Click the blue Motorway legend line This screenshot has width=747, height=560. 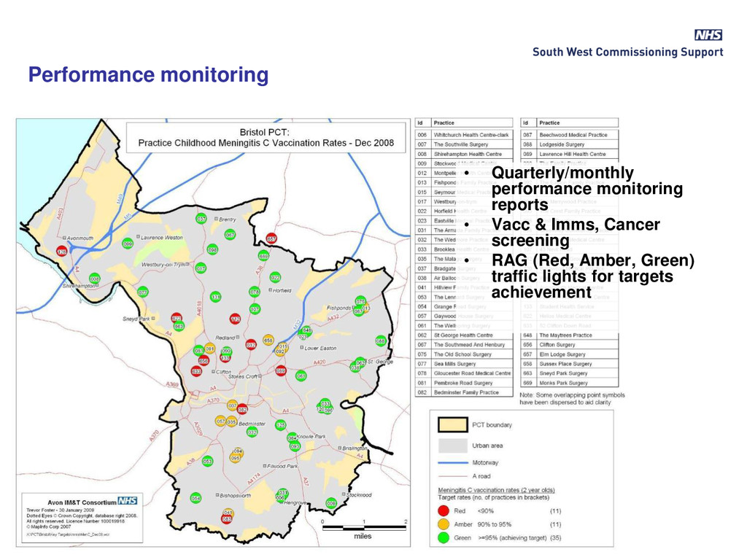(x=452, y=462)
